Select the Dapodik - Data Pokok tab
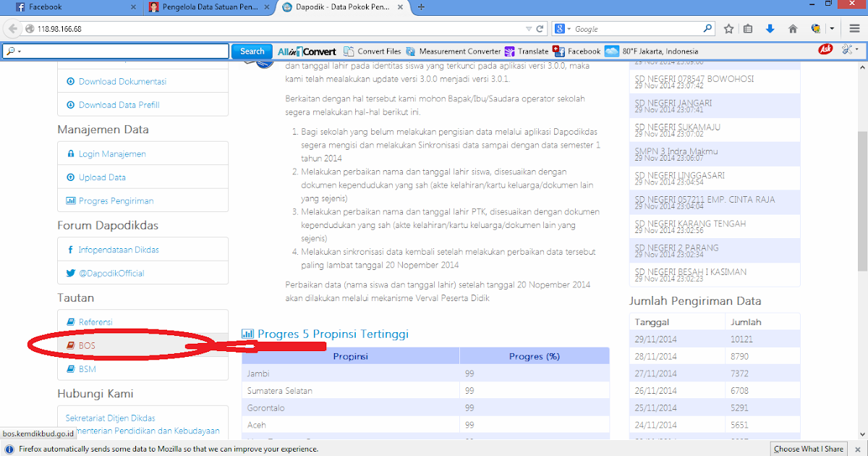 (344, 7)
